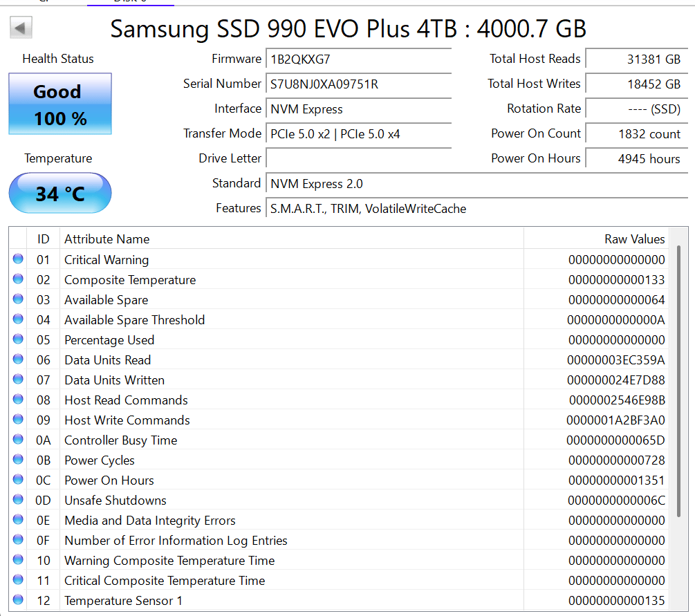Image resolution: width=695 pixels, height=616 pixels.
Task: Click the status dot for Data Units Written
Action: tap(18, 379)
